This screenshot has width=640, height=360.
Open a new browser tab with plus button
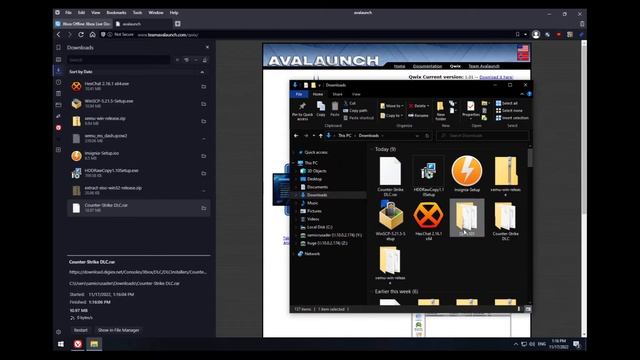[x=178, y=24]
